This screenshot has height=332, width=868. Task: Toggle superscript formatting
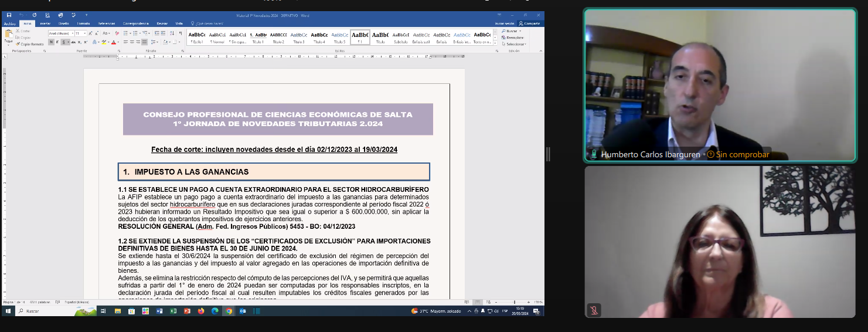86,42
